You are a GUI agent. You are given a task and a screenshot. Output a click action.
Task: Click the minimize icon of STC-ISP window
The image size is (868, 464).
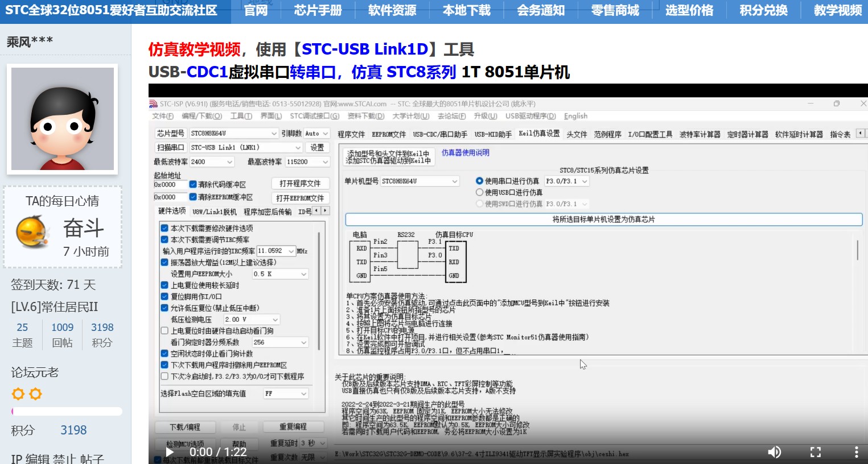click(811, 103)
